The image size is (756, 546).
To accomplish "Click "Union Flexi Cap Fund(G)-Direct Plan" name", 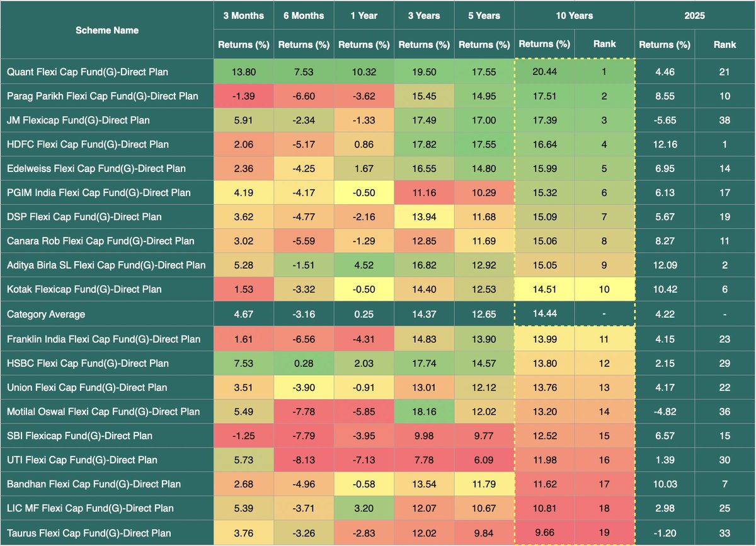I will tap(87, 387).
